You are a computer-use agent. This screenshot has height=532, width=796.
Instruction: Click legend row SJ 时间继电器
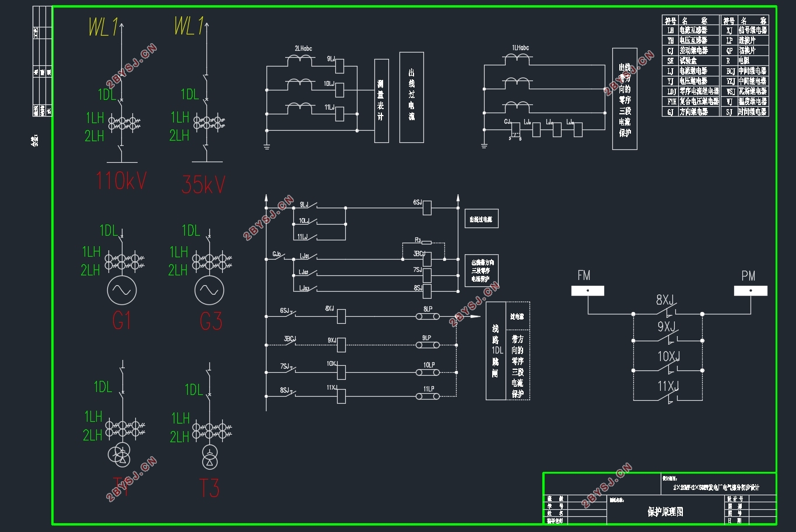tap(745, 111)
